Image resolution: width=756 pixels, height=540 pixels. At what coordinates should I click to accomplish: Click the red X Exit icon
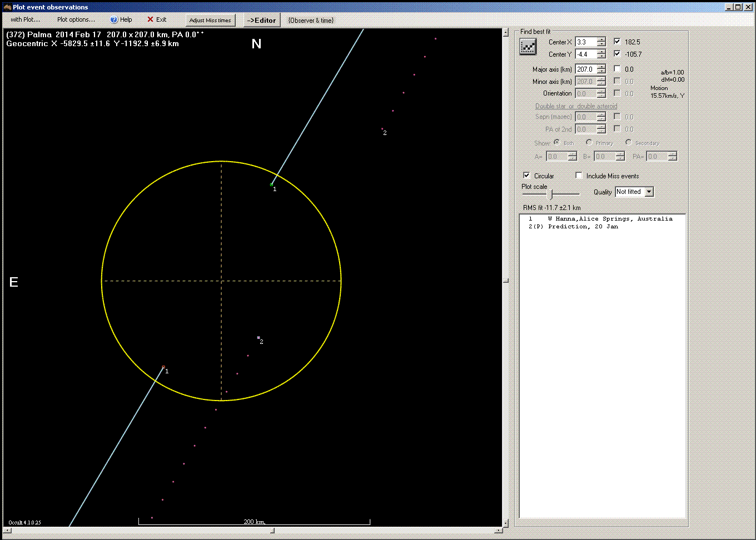pyautogui.click(x=150, y=19)
